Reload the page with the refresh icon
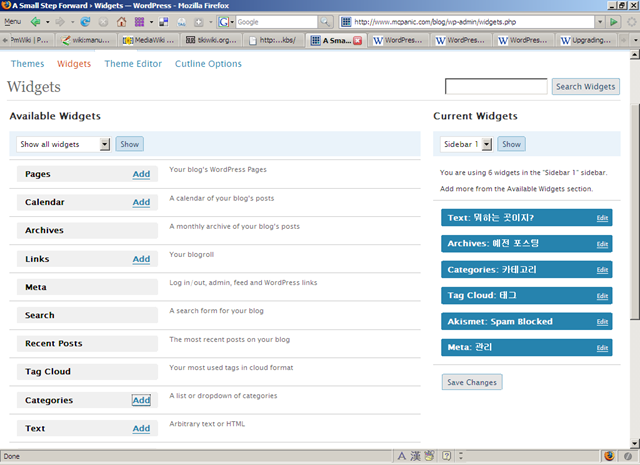Viewport: 640px width, 465px height. click(85, 22)
